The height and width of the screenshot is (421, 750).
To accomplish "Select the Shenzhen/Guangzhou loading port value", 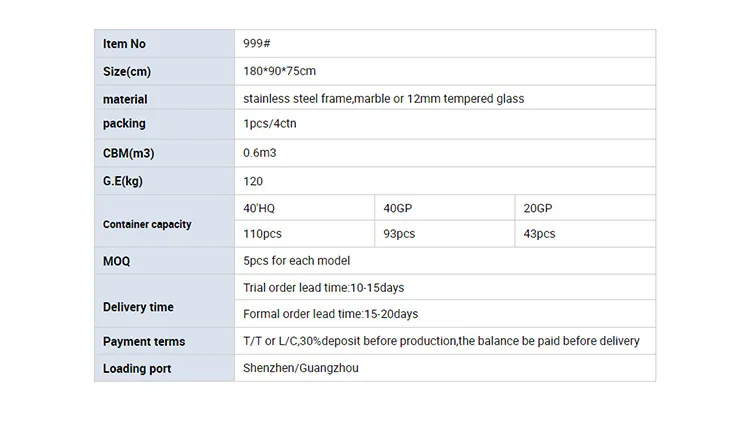I will [301, 368].
